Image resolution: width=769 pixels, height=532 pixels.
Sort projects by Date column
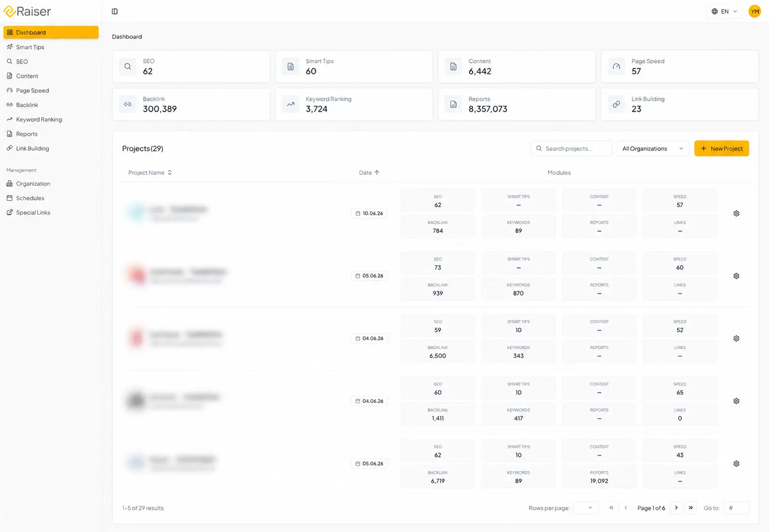click(x=369, y=172)
